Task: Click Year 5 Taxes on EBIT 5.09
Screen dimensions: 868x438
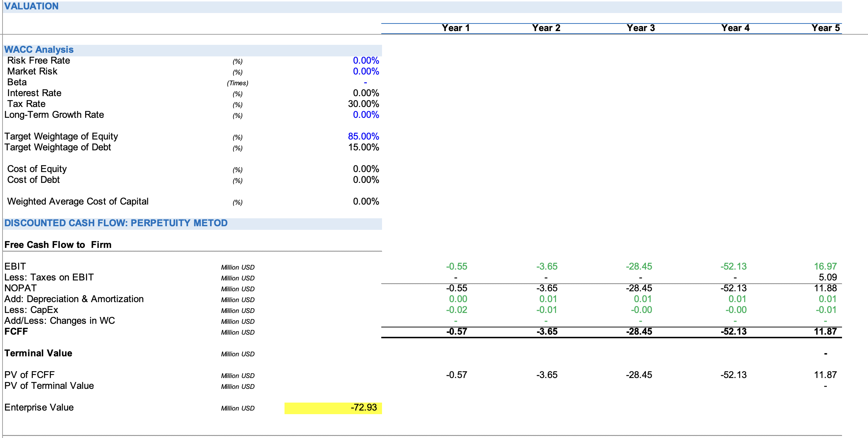Action: (827, 278)
